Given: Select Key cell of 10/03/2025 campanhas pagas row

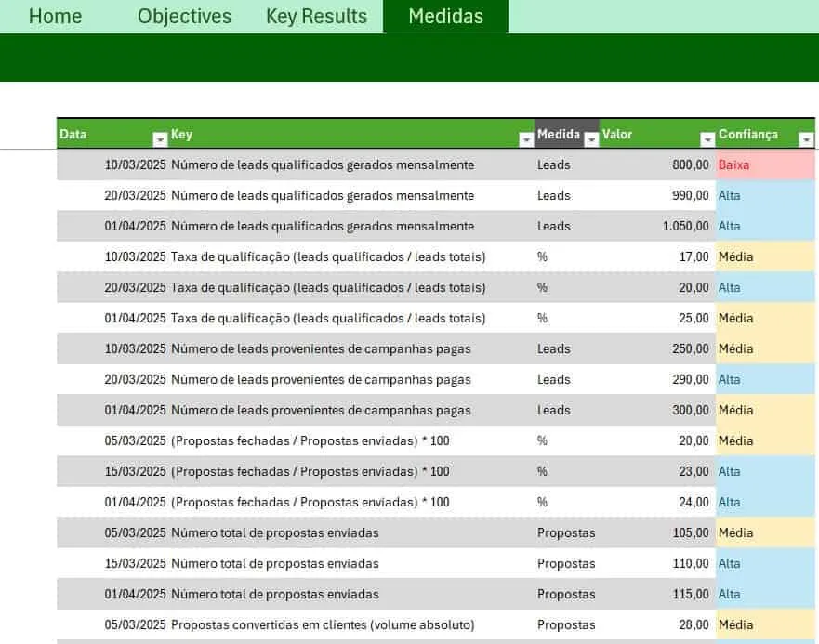Looking at the screenshot, I should pyautogui.click(x=351, y=348).
